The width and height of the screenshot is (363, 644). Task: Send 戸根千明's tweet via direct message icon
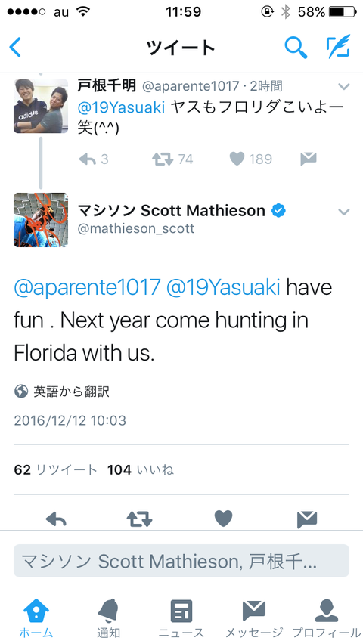(308, 159)
